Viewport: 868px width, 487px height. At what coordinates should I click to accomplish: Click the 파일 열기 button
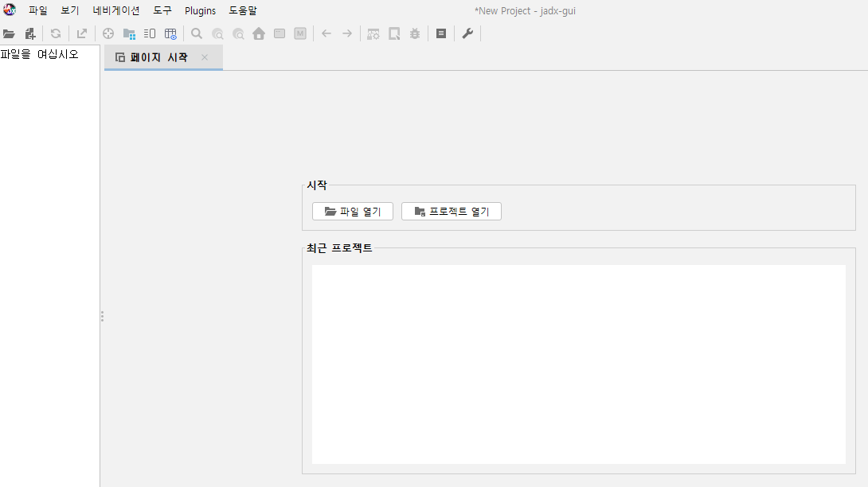(353, 212)
